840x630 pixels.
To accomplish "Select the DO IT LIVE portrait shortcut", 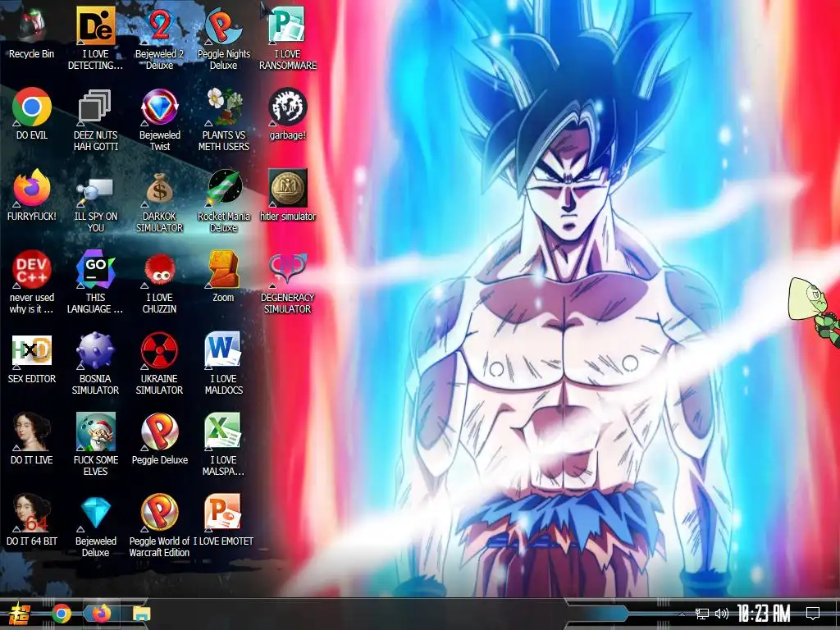I will [32, 440].
